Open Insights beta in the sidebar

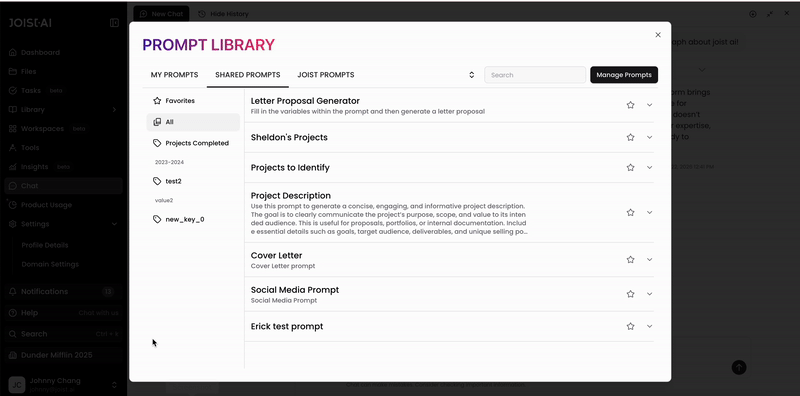pyautogui.click(x=63, y=167)
